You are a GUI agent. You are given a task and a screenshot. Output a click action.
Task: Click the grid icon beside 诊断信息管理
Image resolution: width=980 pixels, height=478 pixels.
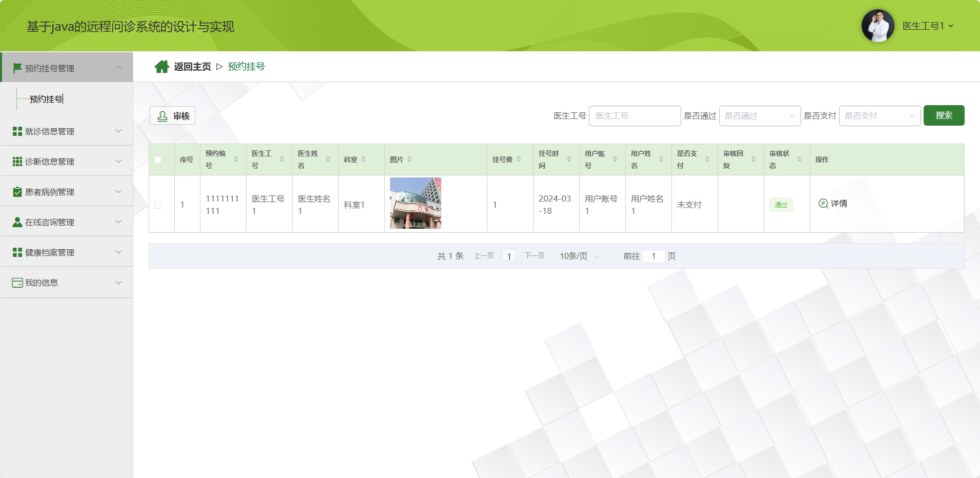[x=17, y=162]
